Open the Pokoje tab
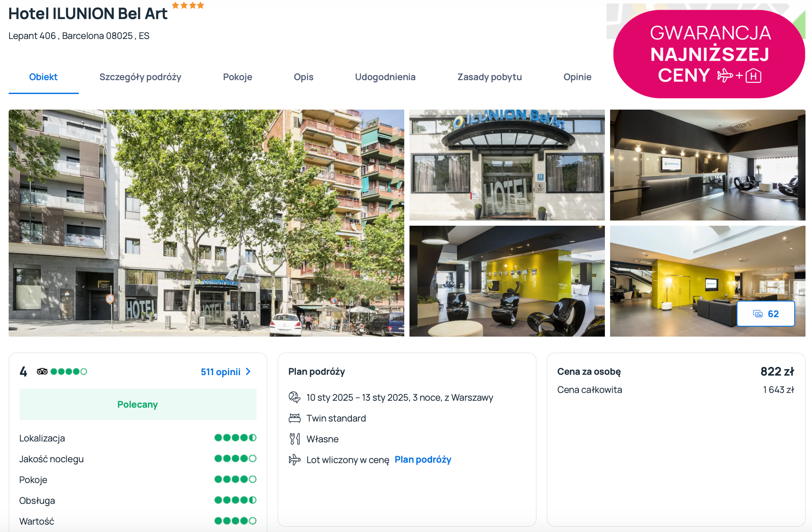Viewport: 812px width, 532px height. [237, 77]
